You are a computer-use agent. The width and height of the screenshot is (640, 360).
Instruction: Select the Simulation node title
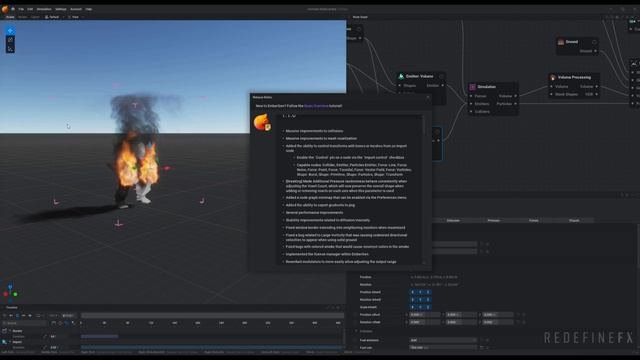point(487,87)
